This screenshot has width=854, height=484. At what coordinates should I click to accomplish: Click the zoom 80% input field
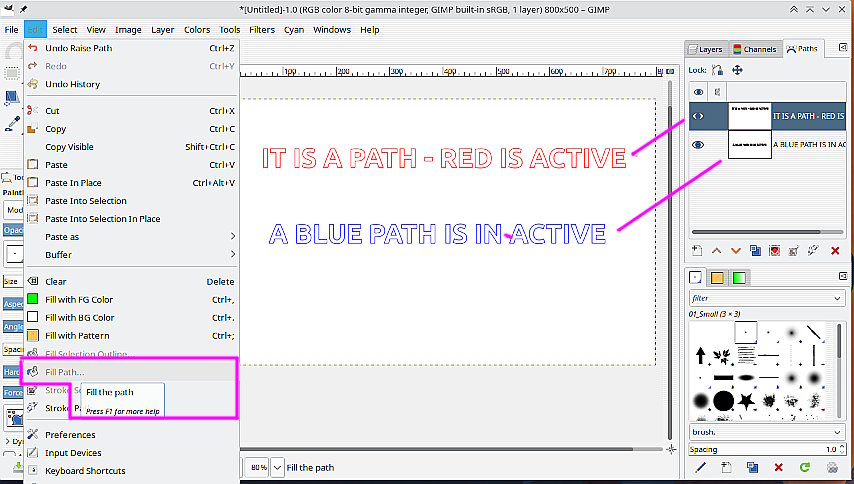click(x=257, y=468)
